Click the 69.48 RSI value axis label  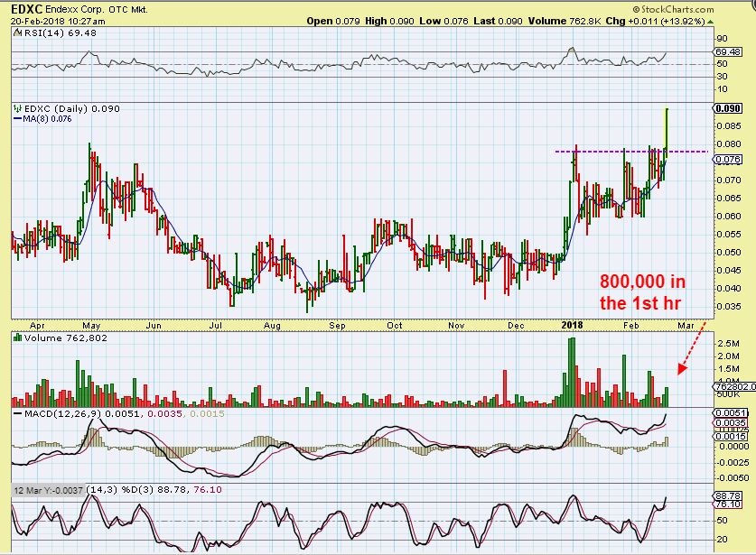pos(729,52)
